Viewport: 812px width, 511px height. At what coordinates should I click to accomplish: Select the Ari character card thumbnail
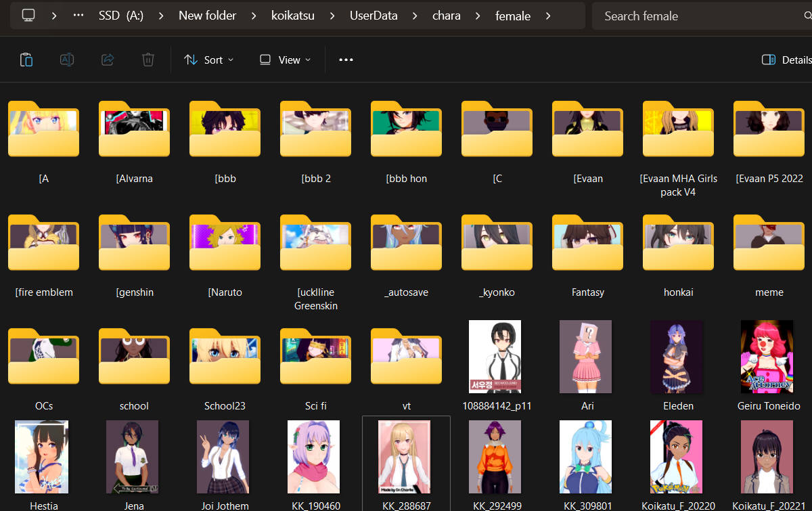pyautogui.click(x=586, y=357)
